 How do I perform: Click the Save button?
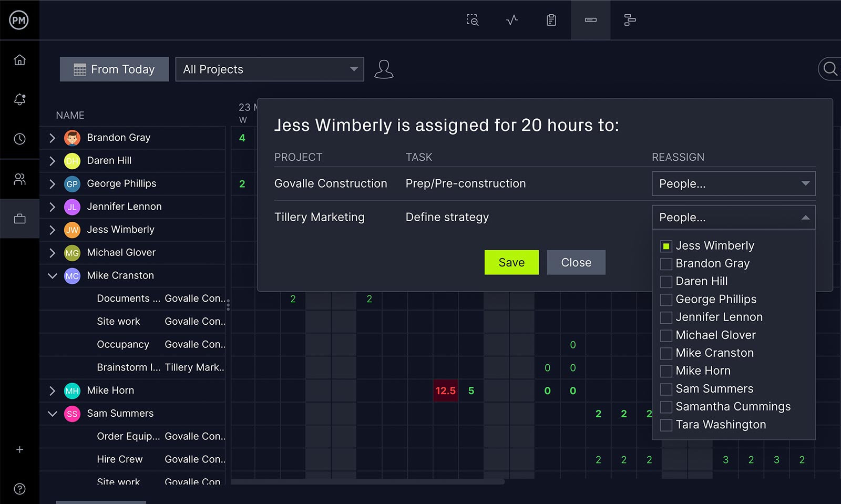[x=511, y=262]
